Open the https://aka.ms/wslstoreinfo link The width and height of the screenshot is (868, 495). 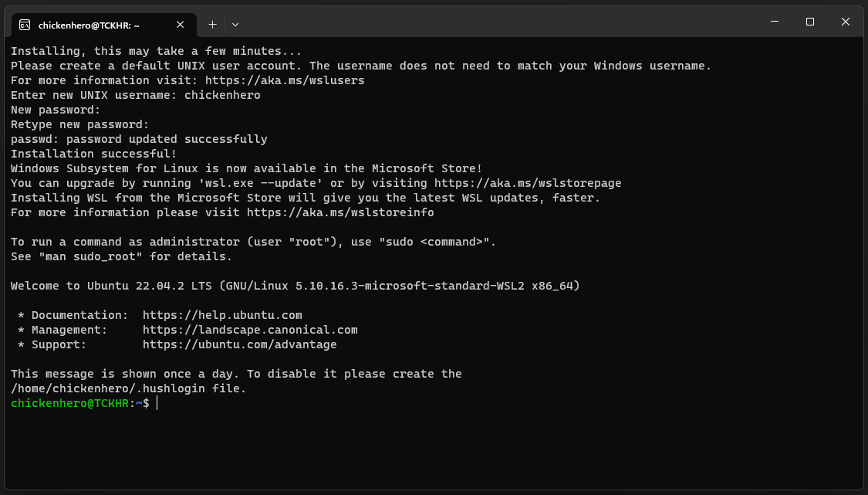pos(340,212)
